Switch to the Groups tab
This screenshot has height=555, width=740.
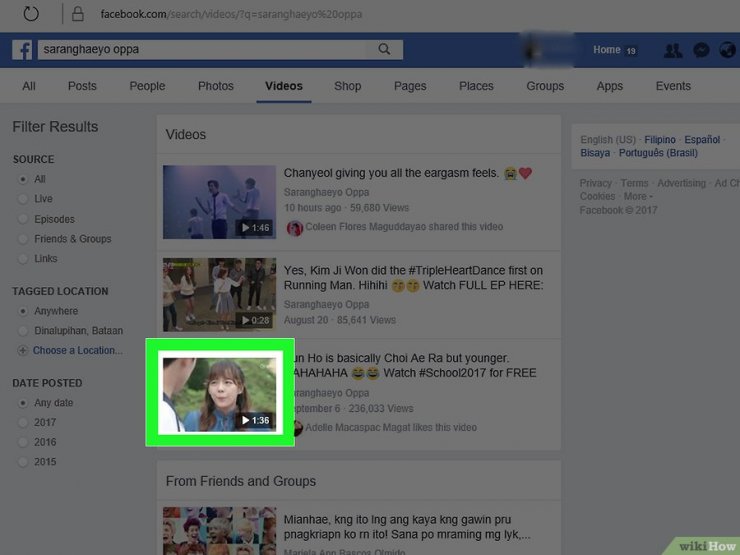click(x=545, y=86)
